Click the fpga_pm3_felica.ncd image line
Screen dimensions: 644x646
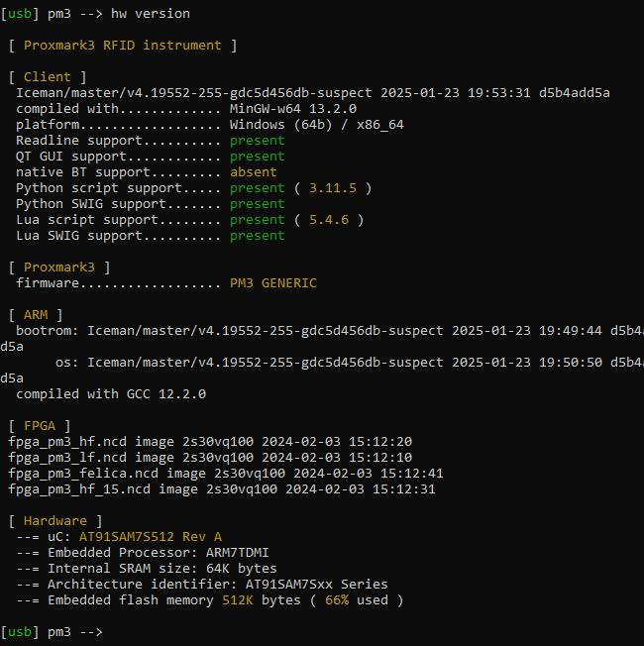(226, 474)
